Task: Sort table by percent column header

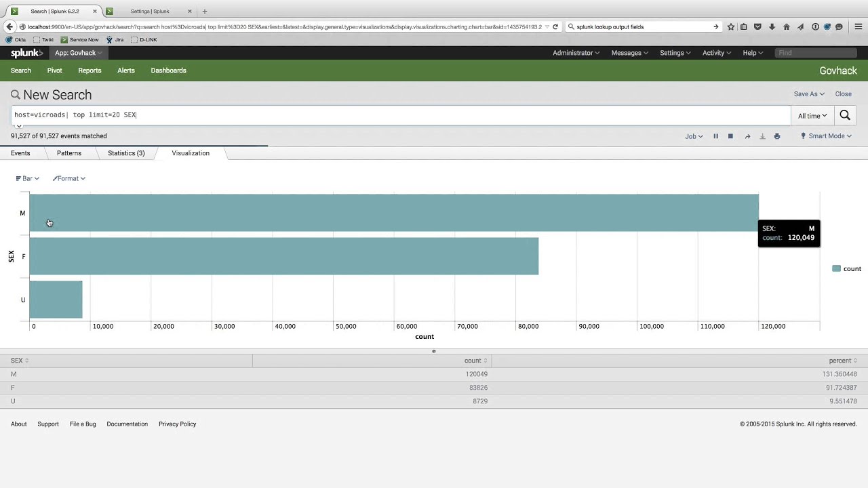Action: coord(843,361)
